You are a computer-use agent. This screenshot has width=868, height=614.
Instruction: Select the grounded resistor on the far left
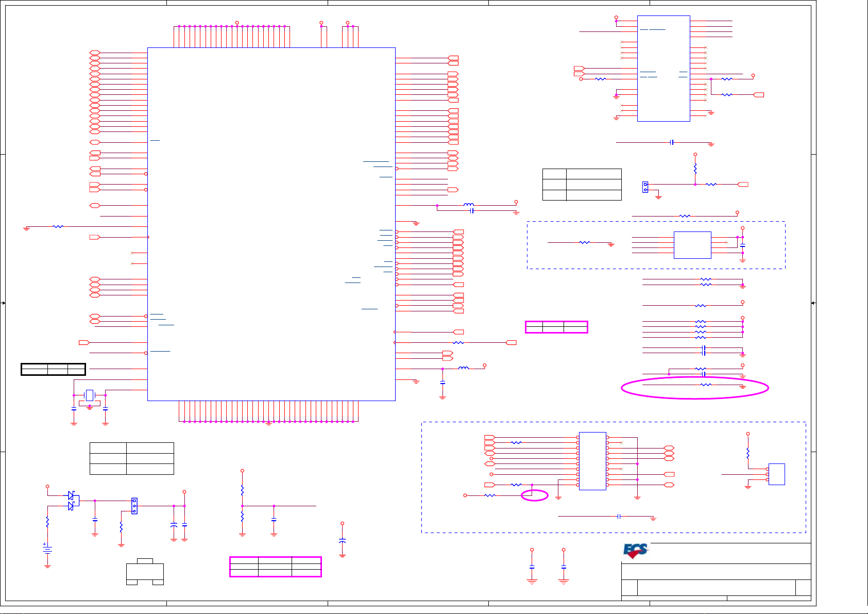[58, 226]
